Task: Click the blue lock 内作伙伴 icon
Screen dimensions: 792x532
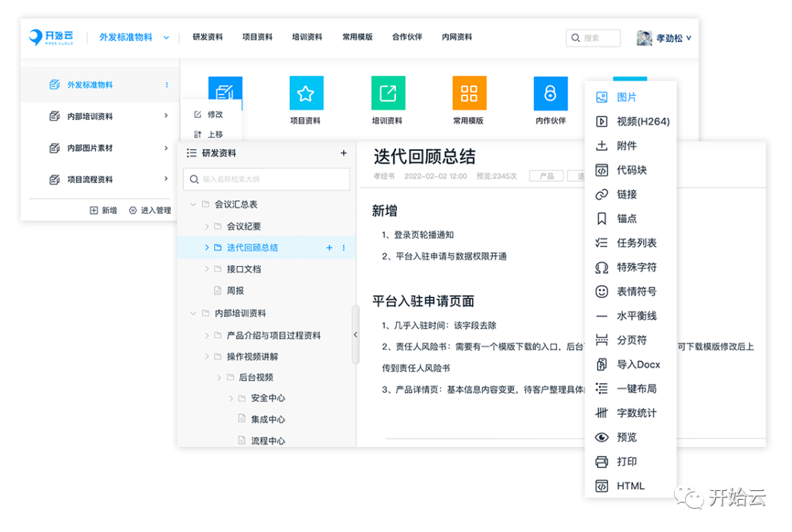Action: pos(550,93)
